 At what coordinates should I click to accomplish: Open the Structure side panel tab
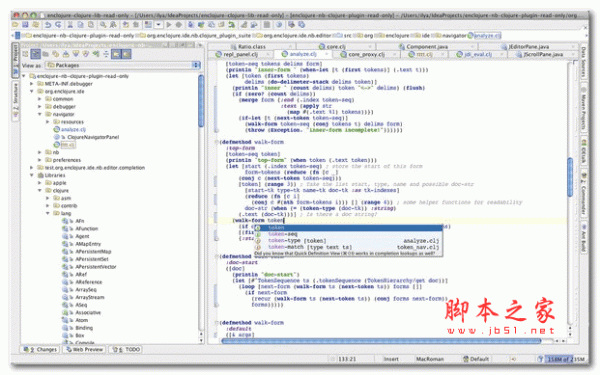click(x=16, y=100)
